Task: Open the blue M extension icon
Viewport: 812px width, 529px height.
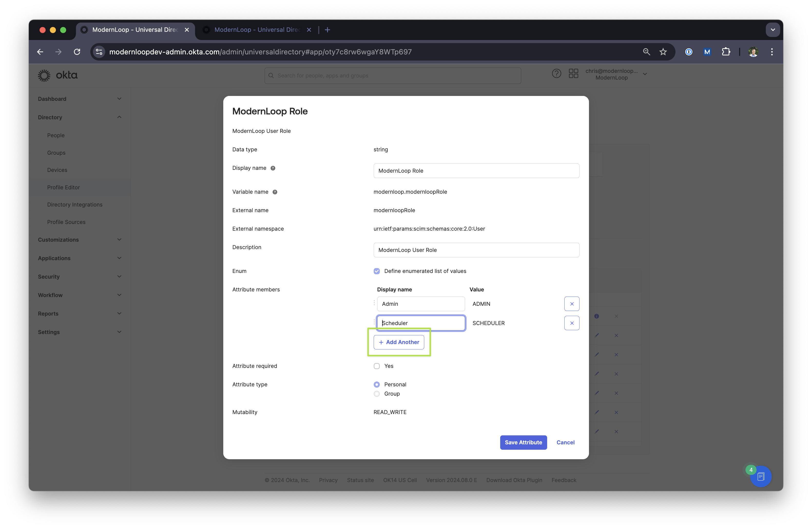Action: [x=707, y=52]
